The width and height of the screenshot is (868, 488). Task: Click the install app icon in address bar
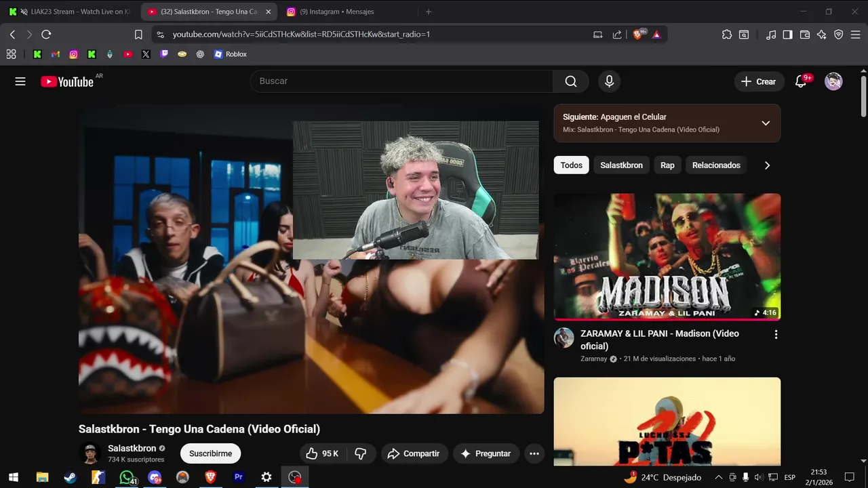click(597, 34)
